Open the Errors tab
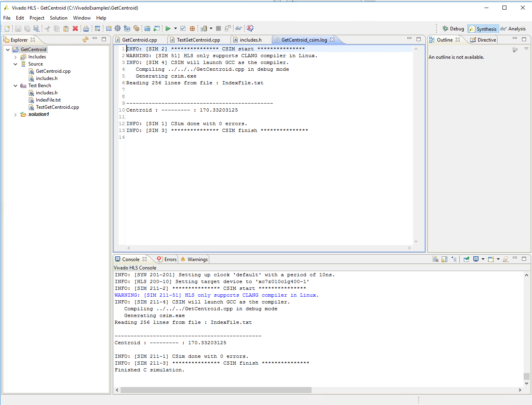The height and width of the screenshot is (405, 532). pos(167,259)
